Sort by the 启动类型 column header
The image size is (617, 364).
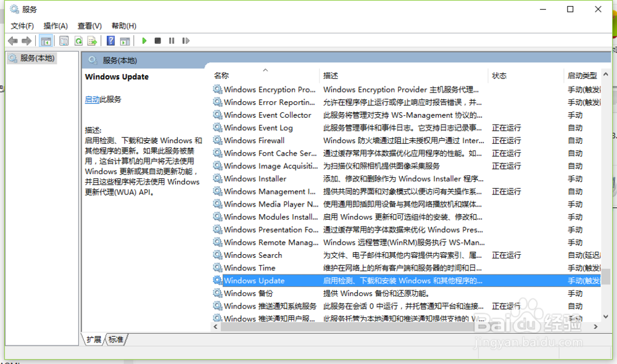tap(582, 75)
